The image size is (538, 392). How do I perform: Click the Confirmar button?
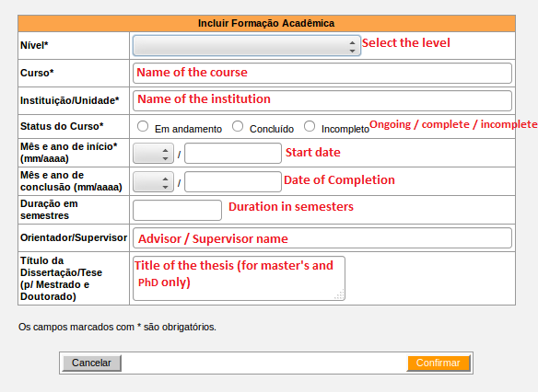439,363
